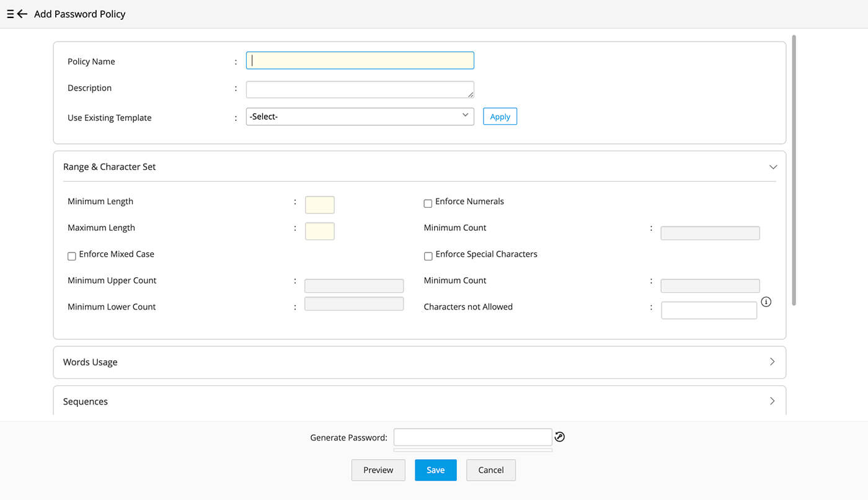The image size is (868, 500).
Task: Click the generate password icon
Action: point(559,437)
